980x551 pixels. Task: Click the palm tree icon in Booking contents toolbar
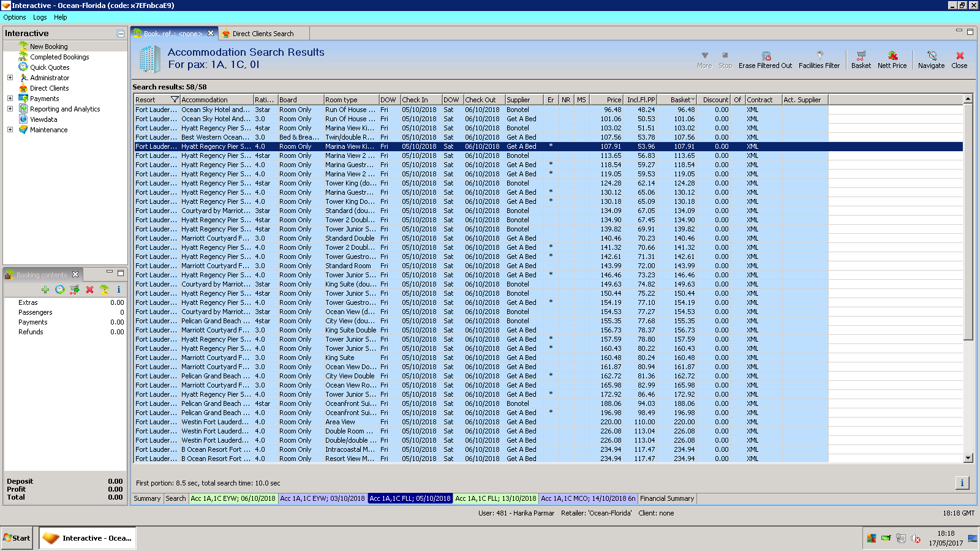click(x=104, y=290)
